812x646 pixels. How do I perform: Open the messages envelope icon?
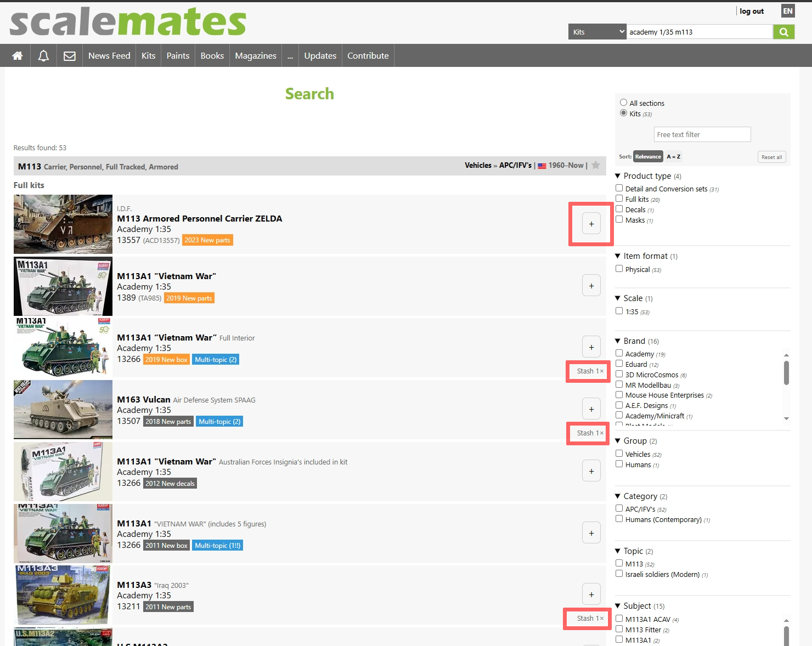click(x=70, y=55)
